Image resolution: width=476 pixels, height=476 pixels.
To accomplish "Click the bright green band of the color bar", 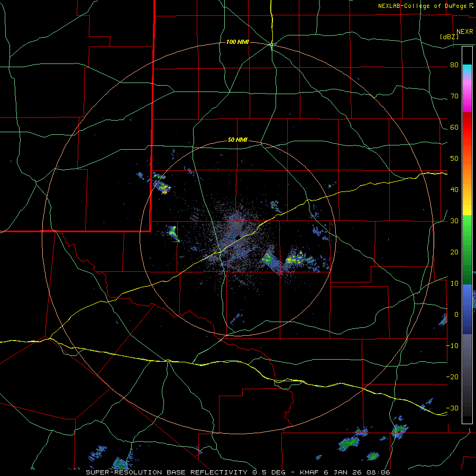I will point(467,227).
